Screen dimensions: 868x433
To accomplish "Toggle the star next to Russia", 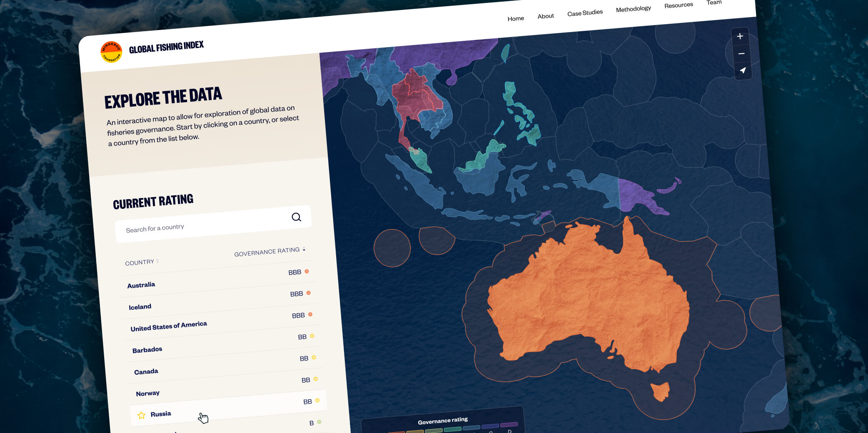I will point(142,415).
